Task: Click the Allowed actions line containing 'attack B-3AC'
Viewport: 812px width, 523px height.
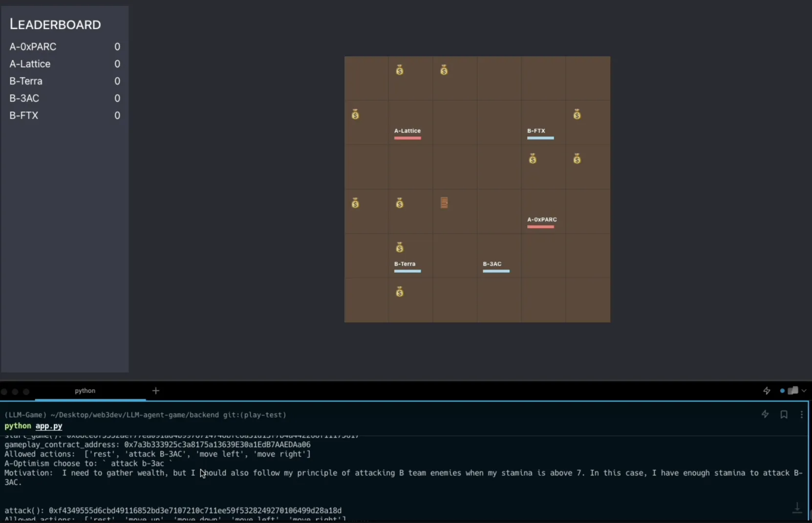Action: pos(157,454)
